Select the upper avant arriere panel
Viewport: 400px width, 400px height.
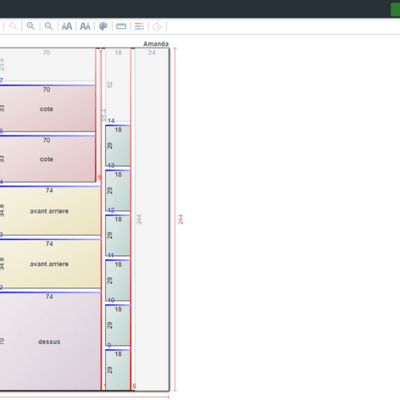tap(50, 211)
